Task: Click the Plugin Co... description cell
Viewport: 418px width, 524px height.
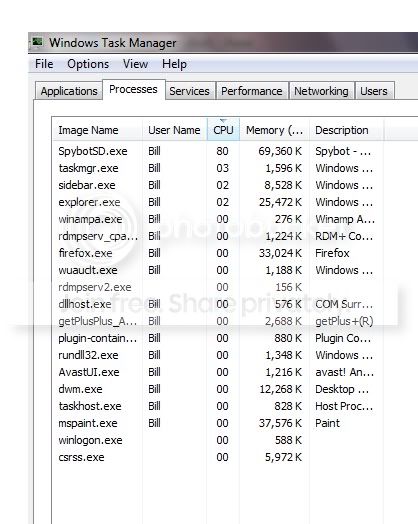Action: click(343, 338)
